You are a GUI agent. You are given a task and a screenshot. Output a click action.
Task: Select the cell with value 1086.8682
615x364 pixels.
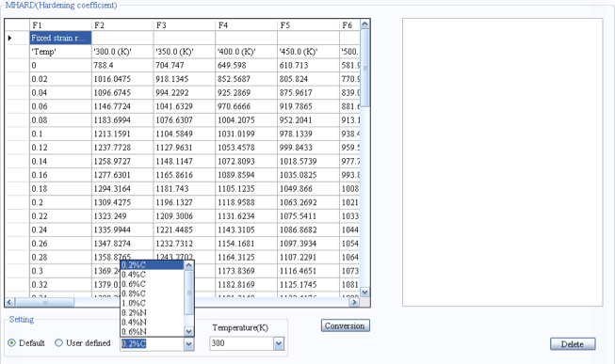(308, 230)
